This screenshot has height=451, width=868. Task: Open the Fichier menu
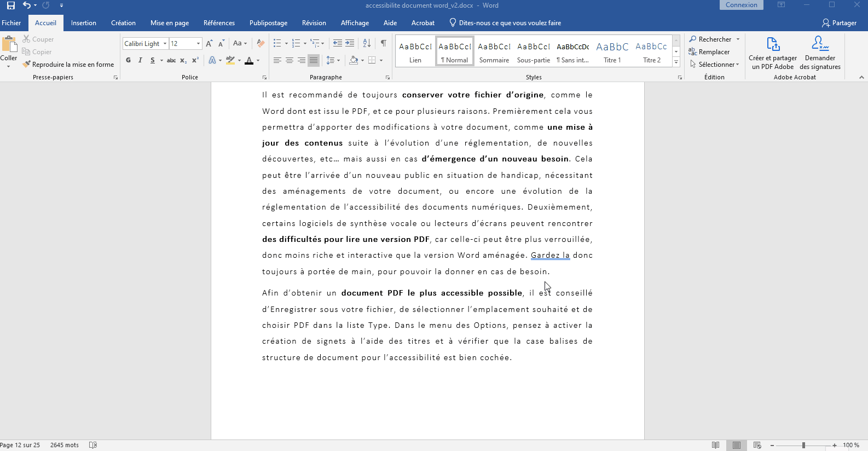tap(11, 23)
